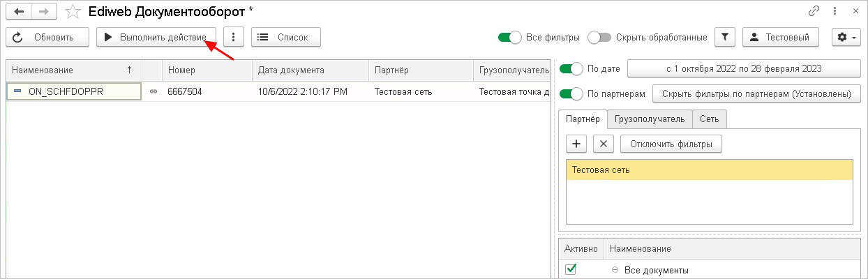Switch to the 'Грузополучатель' tab

pos(649,119)
